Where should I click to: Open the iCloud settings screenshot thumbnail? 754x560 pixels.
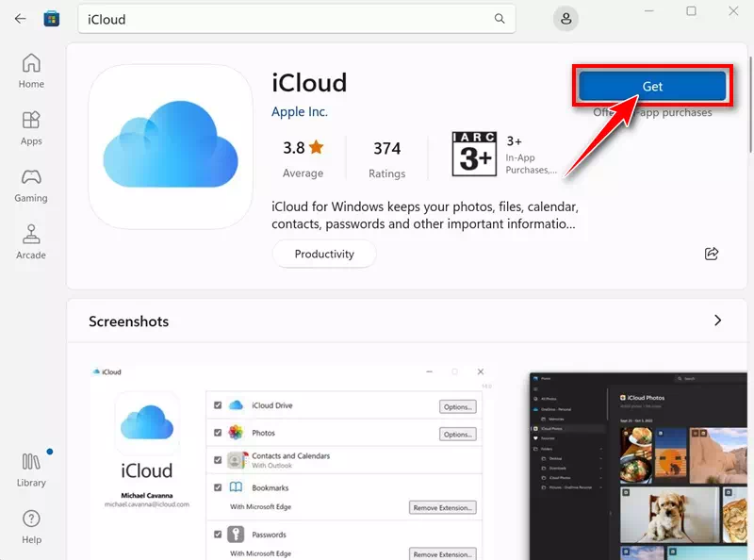(292, 462)
